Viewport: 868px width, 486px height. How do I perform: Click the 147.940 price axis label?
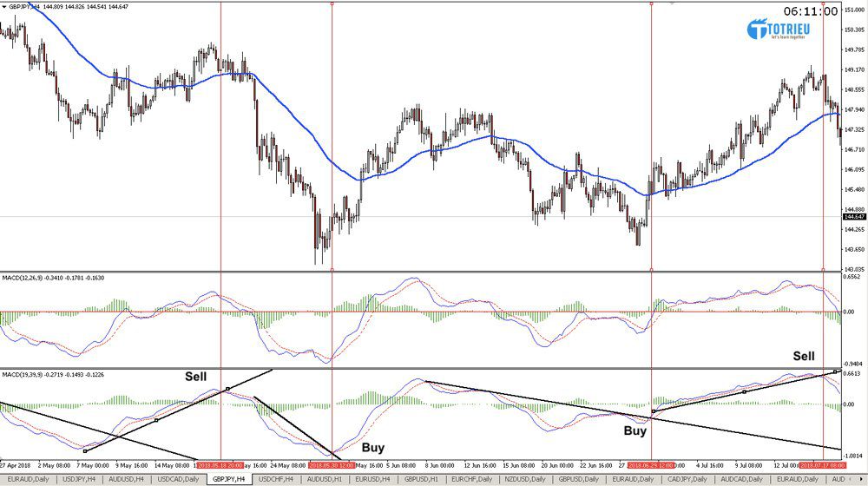point(855,109)
